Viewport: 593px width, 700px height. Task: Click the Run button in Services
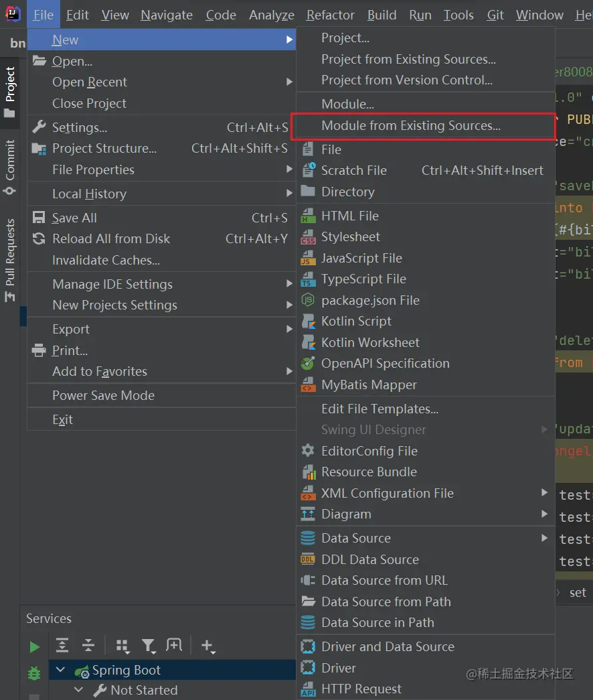click(x=34, y=646)
